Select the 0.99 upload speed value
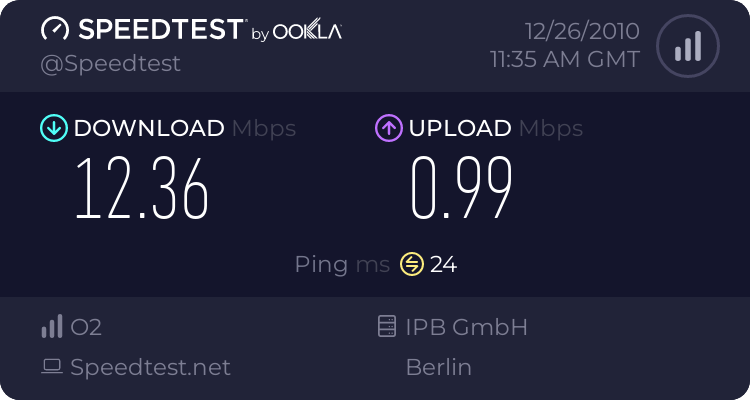Screen dimensions: 750x400 [462, 188]
